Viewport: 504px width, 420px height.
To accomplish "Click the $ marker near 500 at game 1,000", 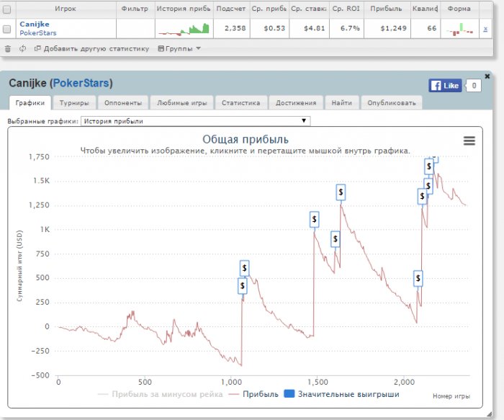I will pyautogui.click(x=243, y=285).
